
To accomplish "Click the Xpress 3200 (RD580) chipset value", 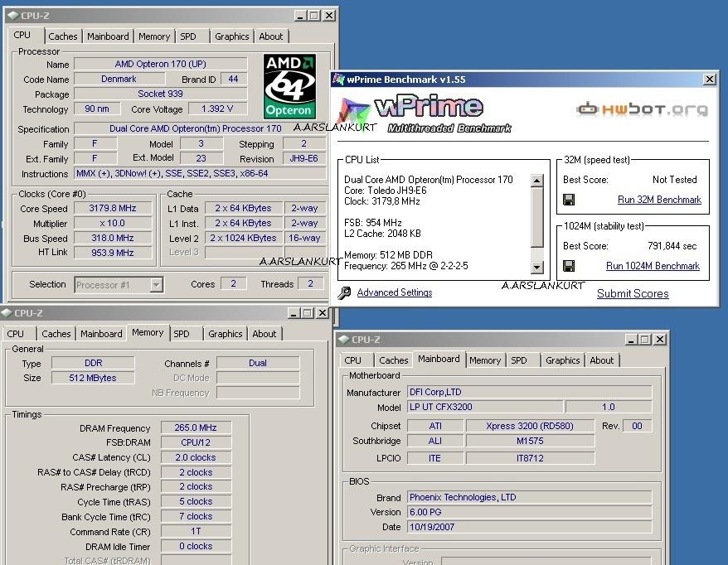I will click(530, 426).
